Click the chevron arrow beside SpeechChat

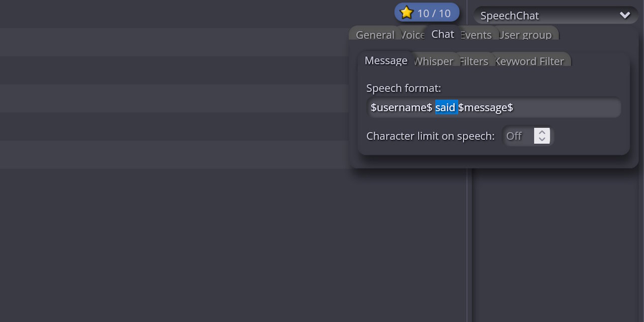click(625, 15)
